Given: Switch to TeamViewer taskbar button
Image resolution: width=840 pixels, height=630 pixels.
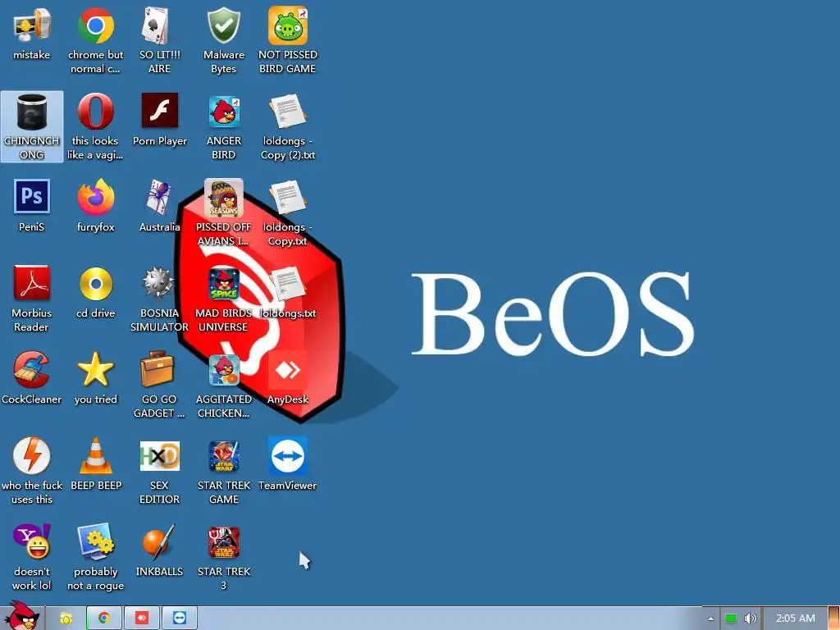Looking at the screenshot, I should point(180,619).
